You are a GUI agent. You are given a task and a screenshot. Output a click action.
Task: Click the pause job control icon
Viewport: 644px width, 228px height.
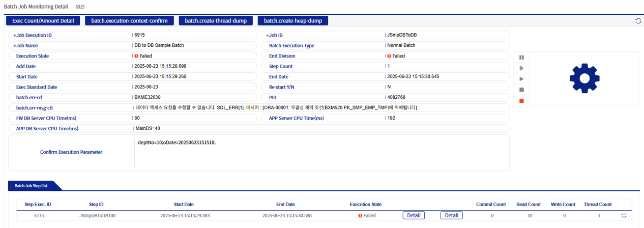click(521, 57)
